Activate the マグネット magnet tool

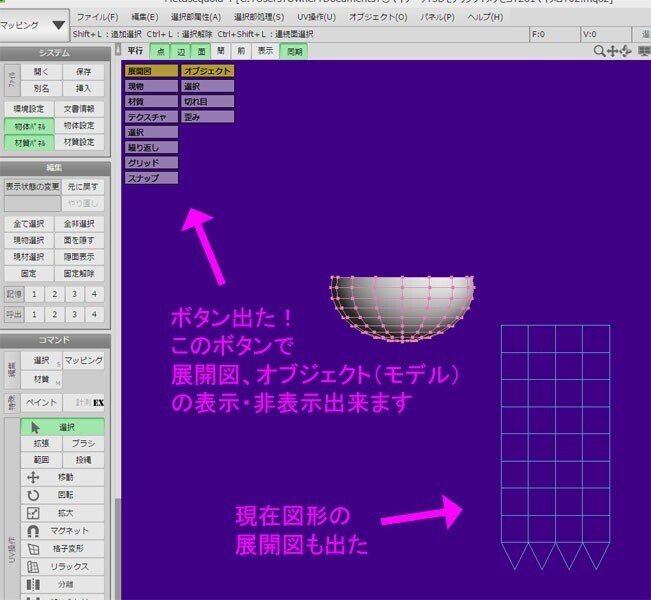(x=62, y=531)
